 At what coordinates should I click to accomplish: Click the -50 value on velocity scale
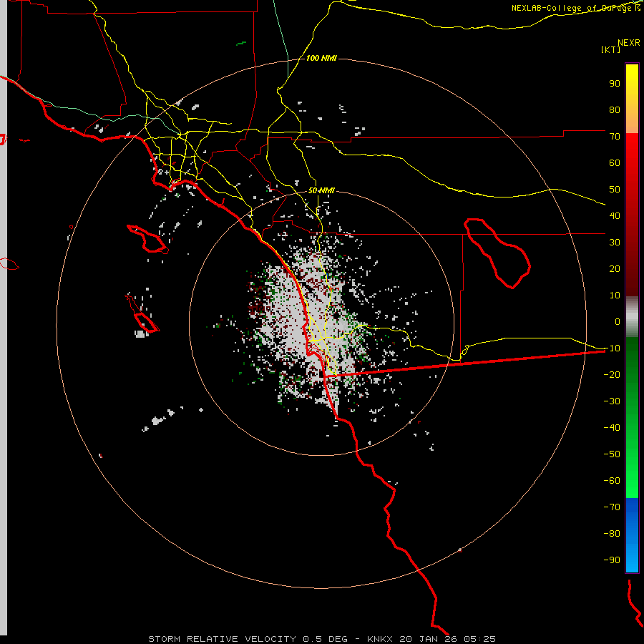click(x=612, y=454)
